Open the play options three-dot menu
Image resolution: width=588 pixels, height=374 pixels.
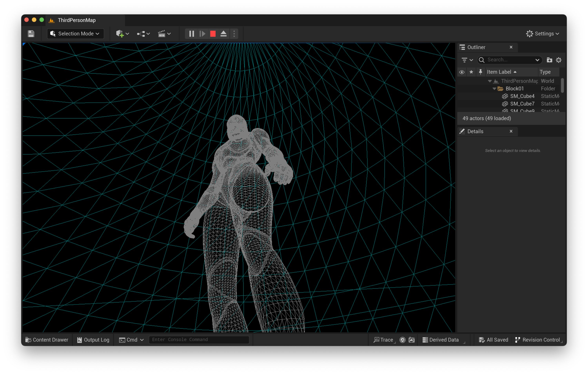pos(234,34)
